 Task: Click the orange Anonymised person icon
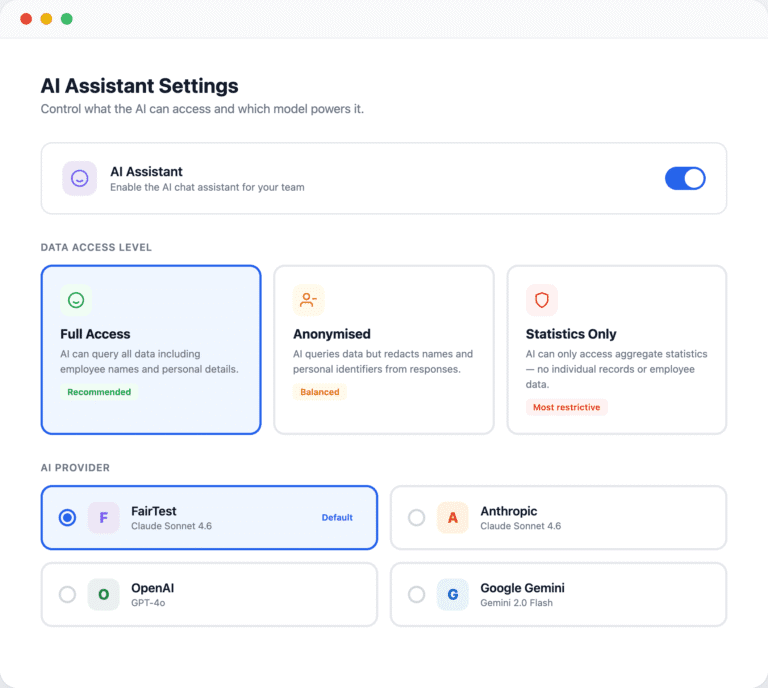point(309,300)
